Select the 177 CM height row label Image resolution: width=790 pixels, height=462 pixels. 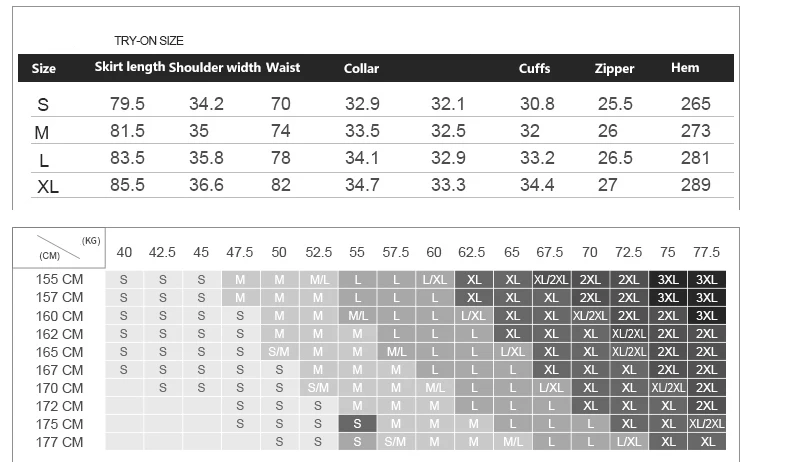click(59, 442)
